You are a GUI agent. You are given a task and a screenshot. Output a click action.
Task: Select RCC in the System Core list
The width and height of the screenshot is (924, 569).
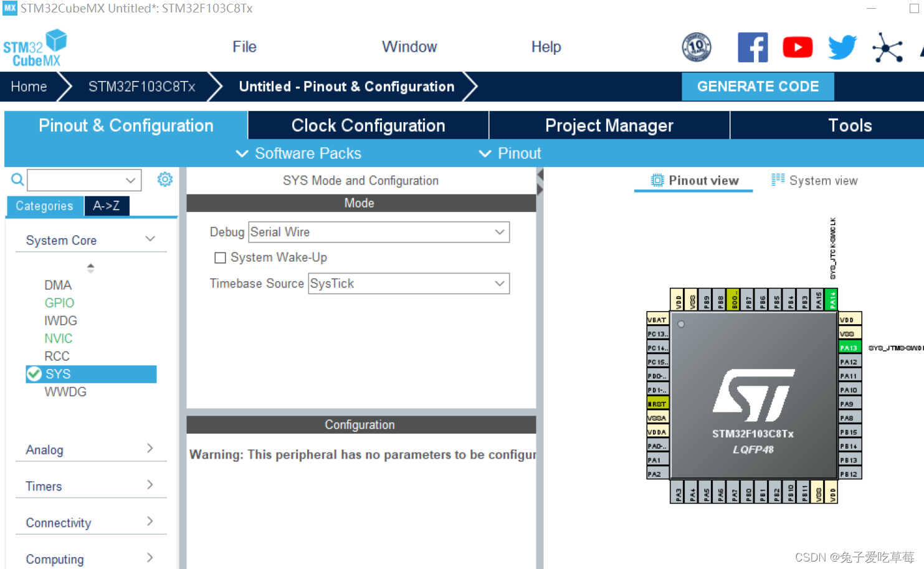coord(57,356)
